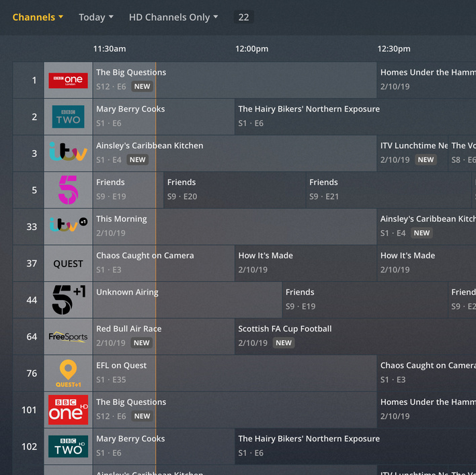Open Mary Berry Cooks on channel 2
Image resolution: width=476 pixels, height=475 pixels.
[163, 117]
